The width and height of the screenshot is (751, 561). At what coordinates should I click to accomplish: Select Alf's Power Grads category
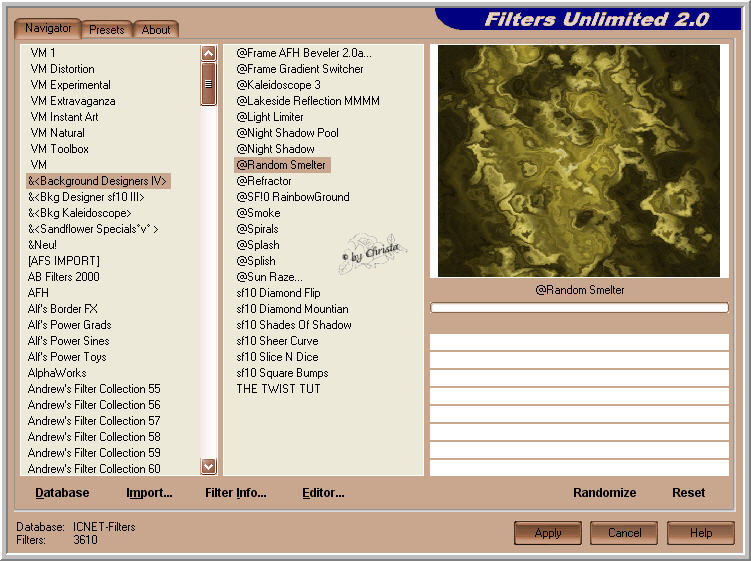click(69, 325)
